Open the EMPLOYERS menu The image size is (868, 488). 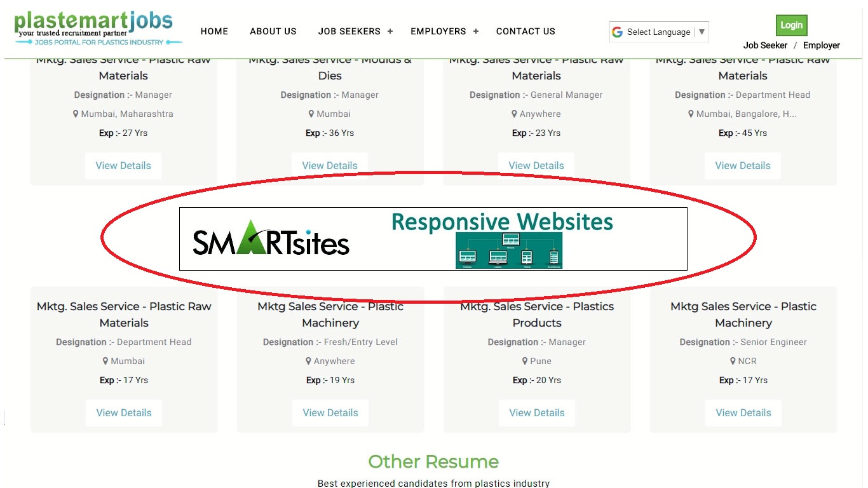pos(438,31)
